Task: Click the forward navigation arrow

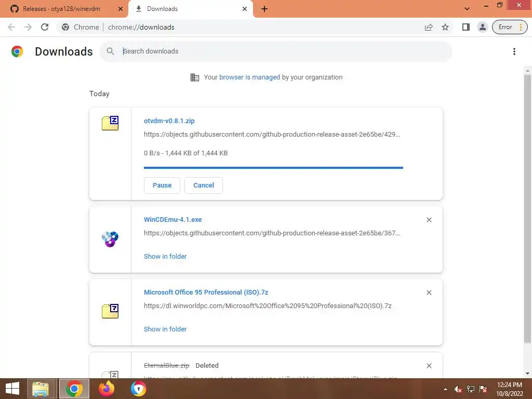Action: pos(28,27)
